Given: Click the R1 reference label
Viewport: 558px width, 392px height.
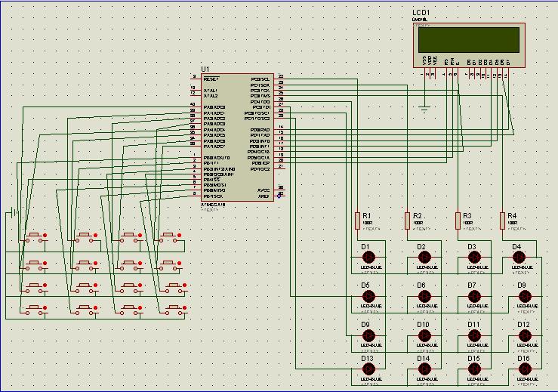Looking at the screenshot, I should 367,216.
